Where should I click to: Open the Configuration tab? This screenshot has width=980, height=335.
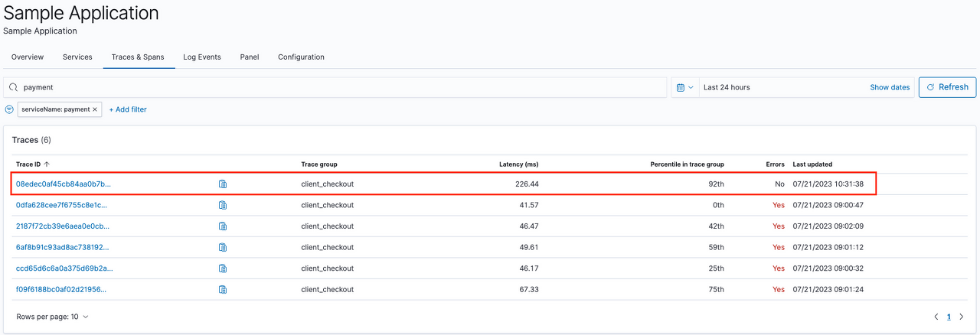pos(301,57)
